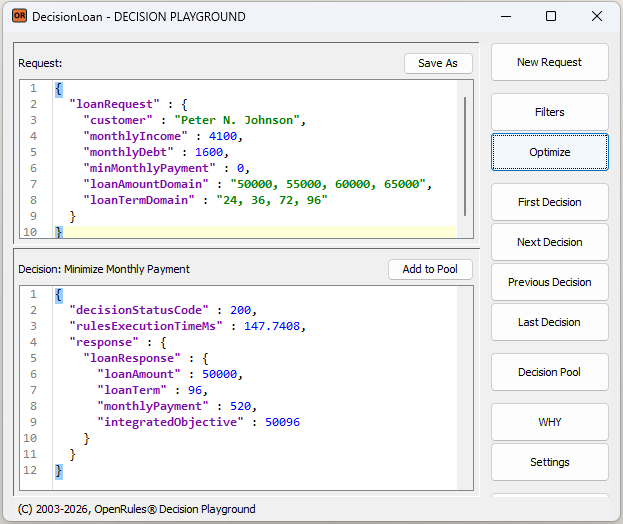623x524 pixels.
Task: Save the request with Save As
Action: 438,64
